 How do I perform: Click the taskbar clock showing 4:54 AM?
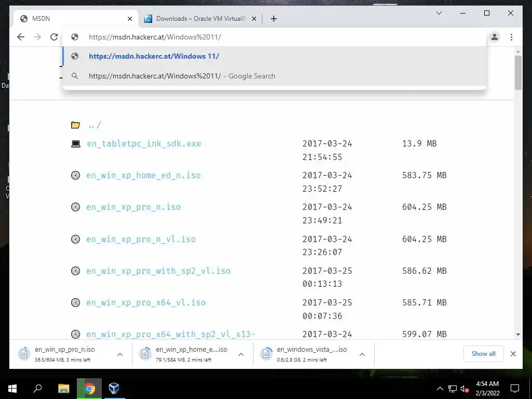[x=487, y=389]
